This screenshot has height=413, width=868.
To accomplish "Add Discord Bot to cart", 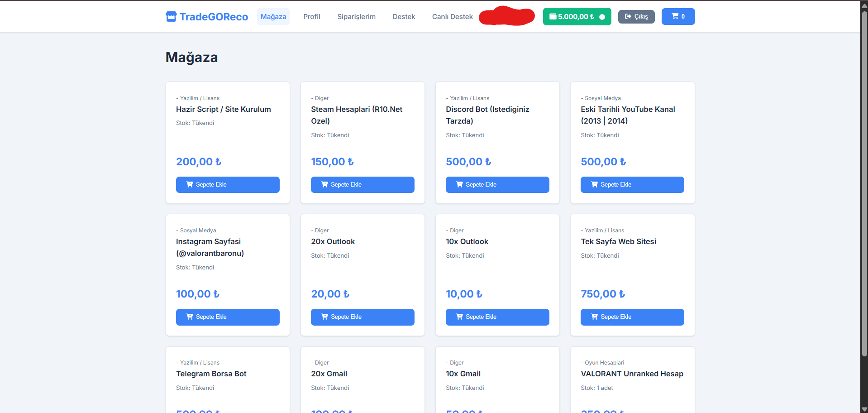I will click(497, 185).
